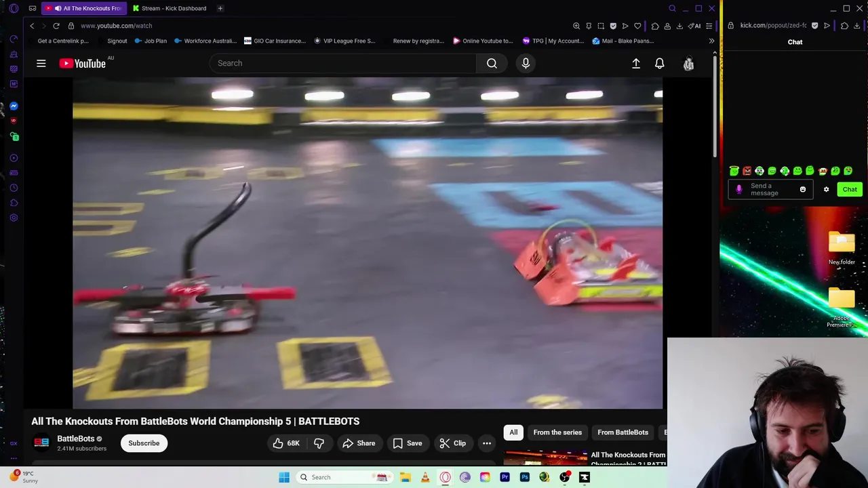Switch to the All The Knockouts tab
This screenshot has height=488, width=868.
tap(83, 8)
